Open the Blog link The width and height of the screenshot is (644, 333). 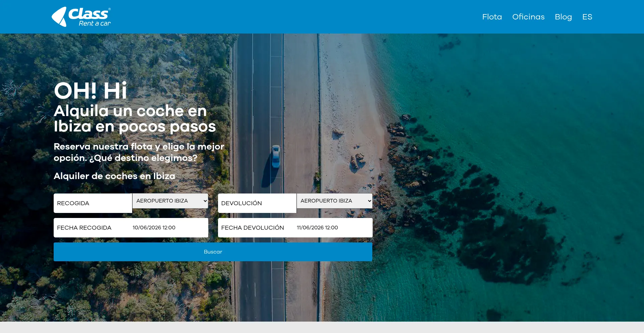pyautogui.click(x=563, y=17)
